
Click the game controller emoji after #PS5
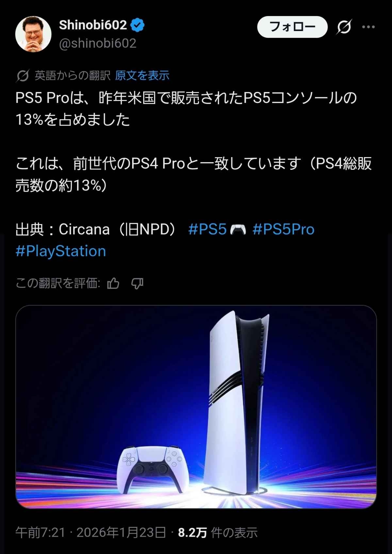(x=238, y=230)
